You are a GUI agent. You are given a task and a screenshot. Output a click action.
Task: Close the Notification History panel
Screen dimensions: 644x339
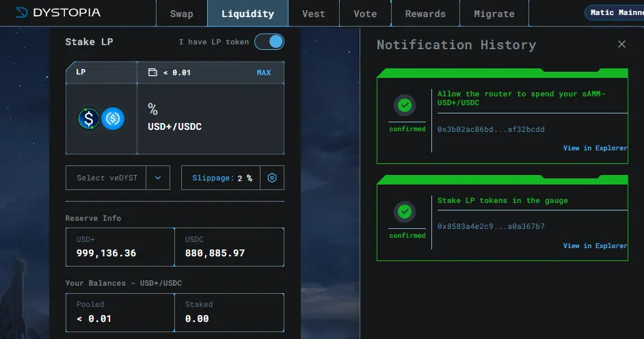point(621,44)
